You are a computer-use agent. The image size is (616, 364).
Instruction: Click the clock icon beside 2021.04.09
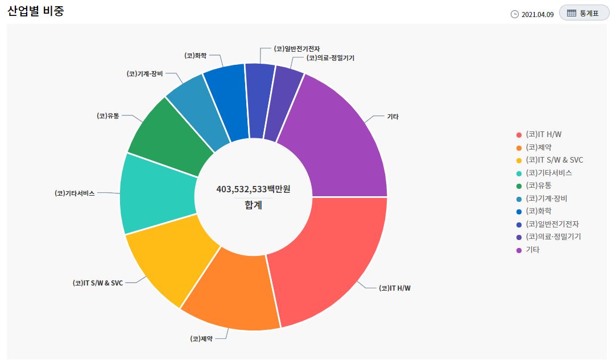coord(515,14)
